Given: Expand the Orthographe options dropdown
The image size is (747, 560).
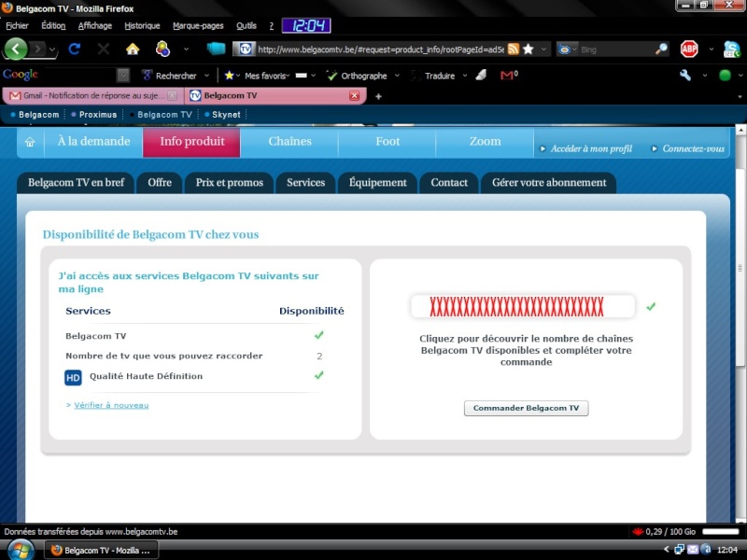Looking at the screenshot, I should tap(397, 76).
